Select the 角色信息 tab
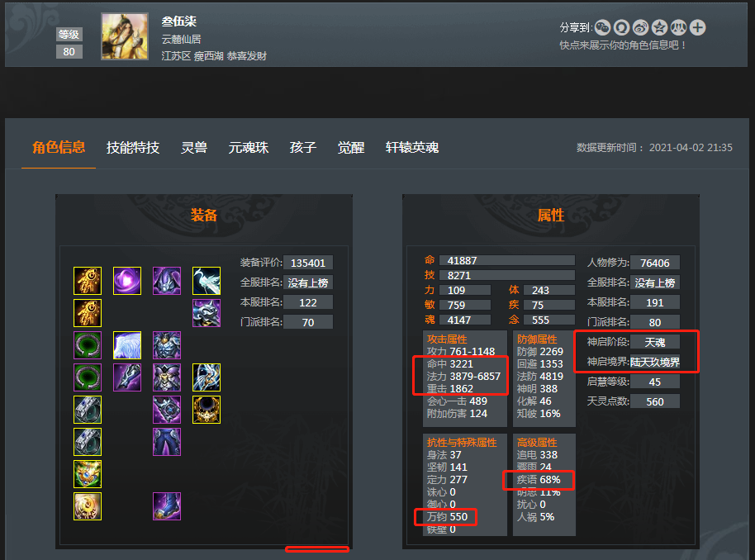 pyautogui.click(x=59, y=147)
